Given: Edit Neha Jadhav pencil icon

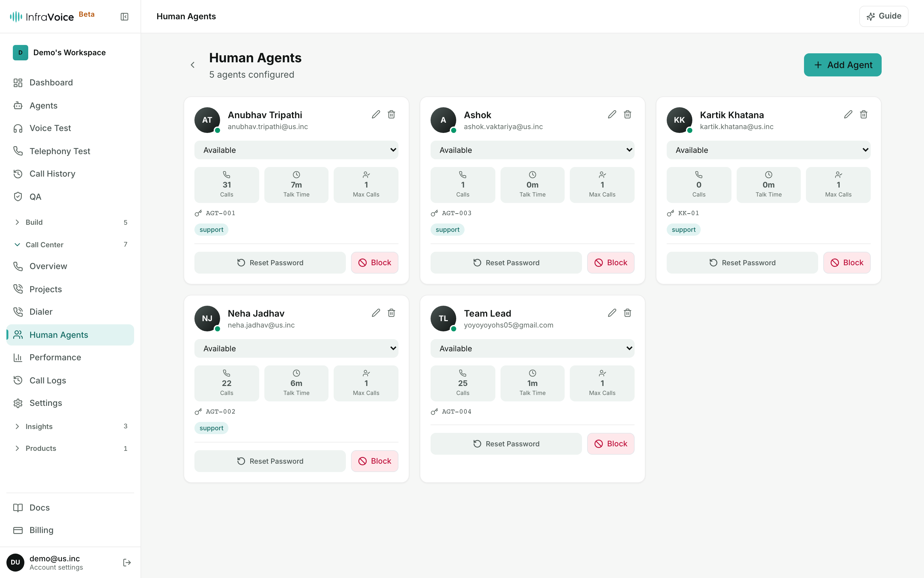Looking at the screenshot, I should pyautogui.click(x=376, y=313).
